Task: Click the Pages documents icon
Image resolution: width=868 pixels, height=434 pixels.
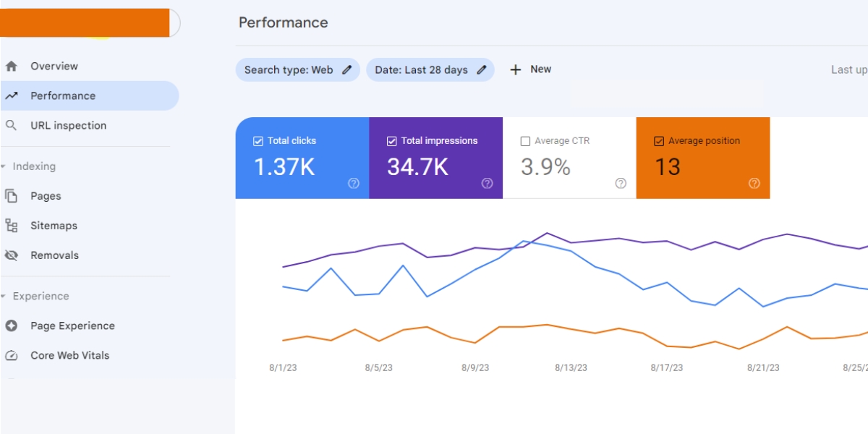Action: tap(11, 196)
